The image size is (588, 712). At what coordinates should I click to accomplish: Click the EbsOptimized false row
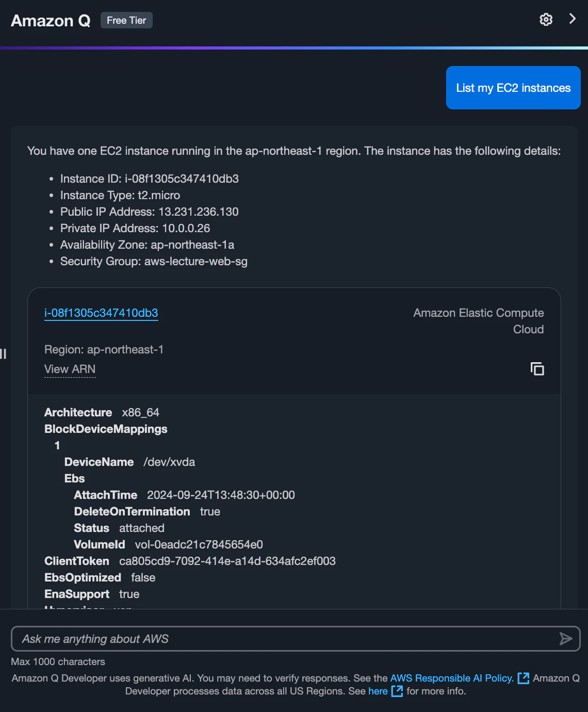(x=100, y=578)
